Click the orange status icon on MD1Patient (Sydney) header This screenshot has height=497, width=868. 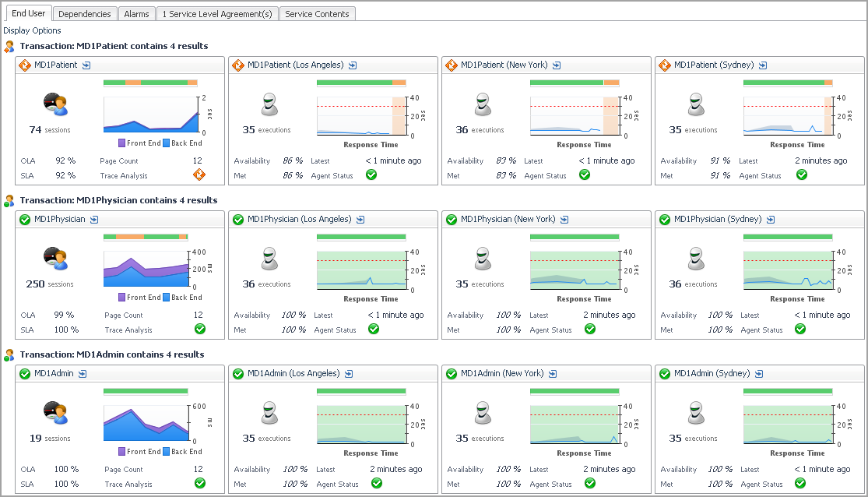664,65
